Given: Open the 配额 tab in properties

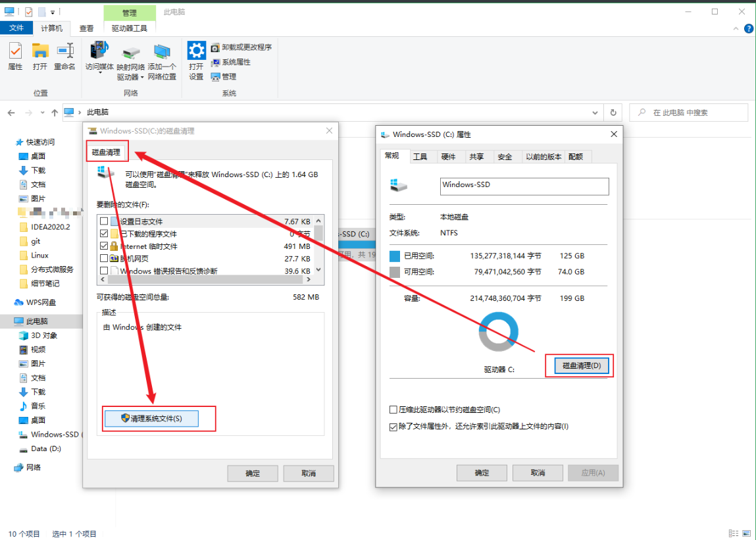Looking at the screenshot, I should click(x=576, y=157).
